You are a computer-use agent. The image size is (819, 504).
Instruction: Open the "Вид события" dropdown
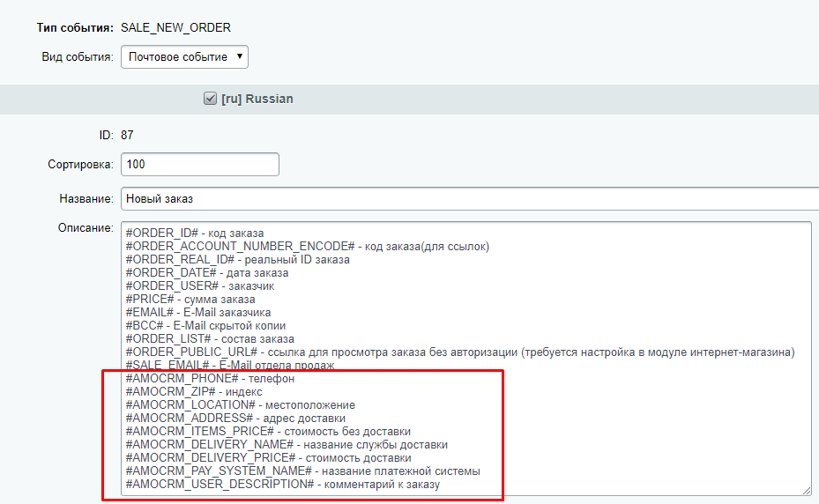point(184,57)
